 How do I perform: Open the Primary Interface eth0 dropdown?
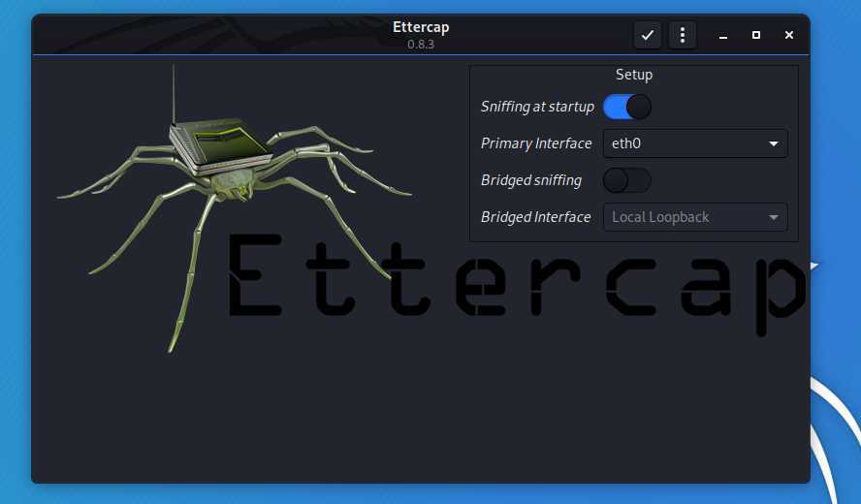pos(695,143)
